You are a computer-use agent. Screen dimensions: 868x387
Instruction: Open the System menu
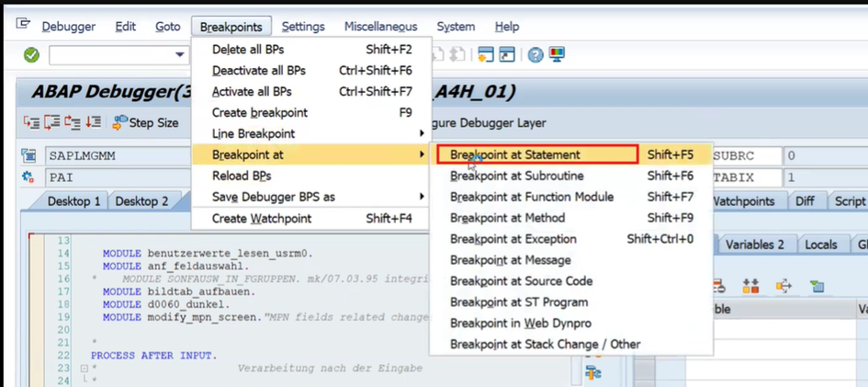coord(456,27)
